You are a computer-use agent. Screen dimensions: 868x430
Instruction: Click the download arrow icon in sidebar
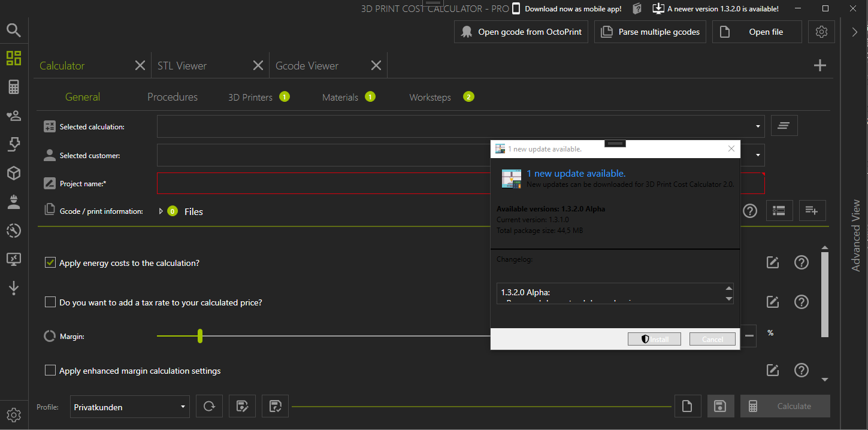click(14, 288)
